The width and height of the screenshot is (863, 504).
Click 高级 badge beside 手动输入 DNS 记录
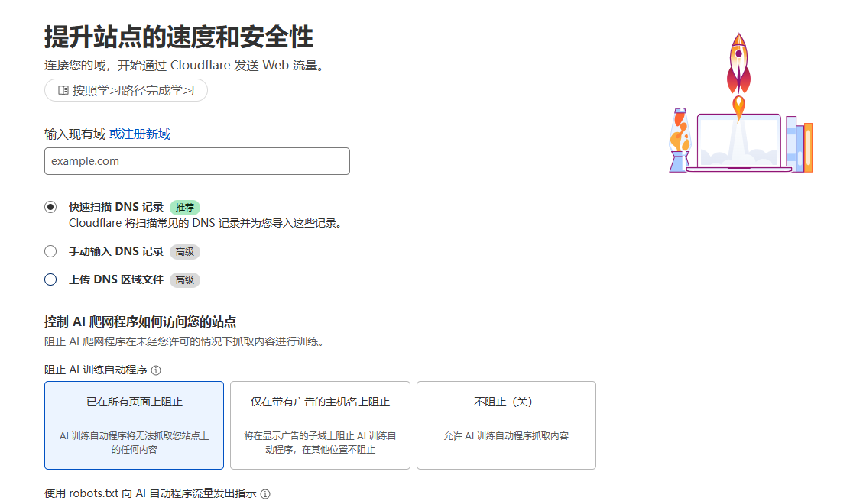point(185,251)
